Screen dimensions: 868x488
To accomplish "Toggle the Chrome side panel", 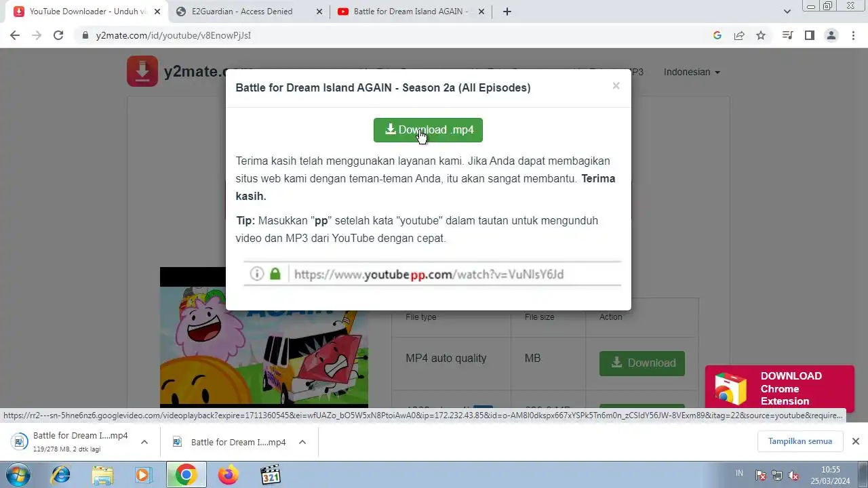I will 809,35.
